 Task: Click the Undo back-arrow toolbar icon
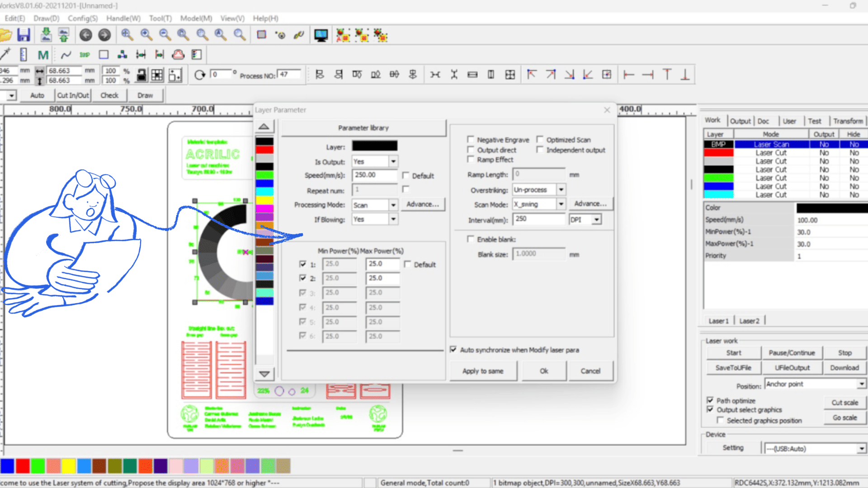[x=85, y=35]
